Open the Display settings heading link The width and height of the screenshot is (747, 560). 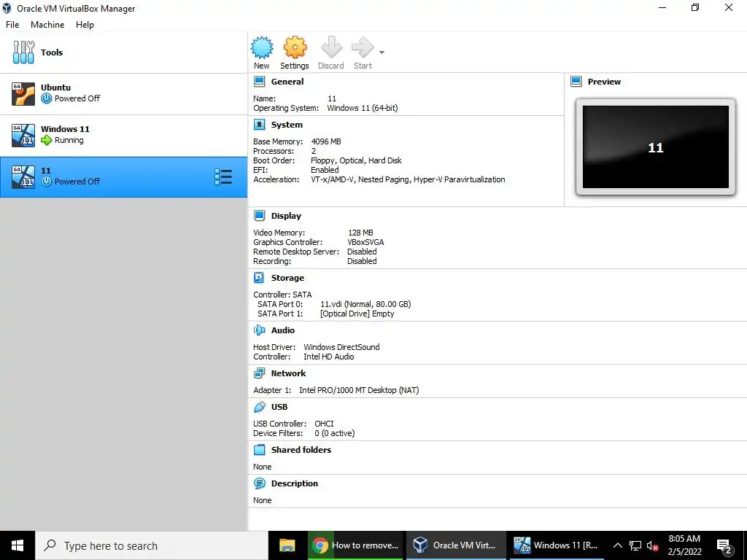[x=286, y=216]
